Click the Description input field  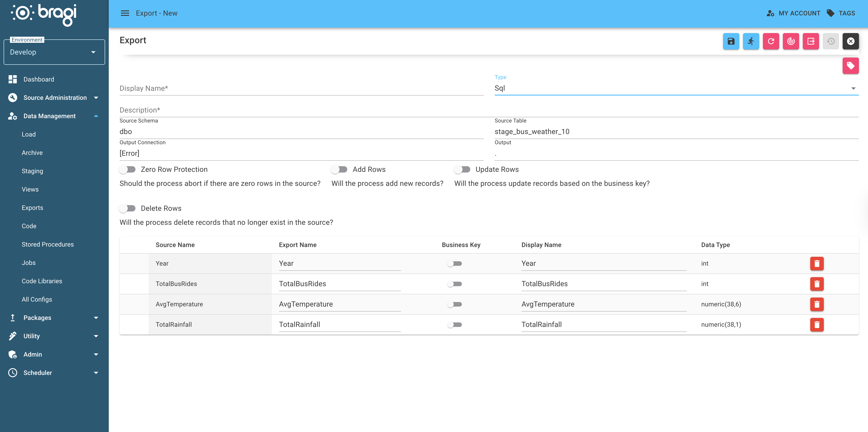tap(489, 110)
